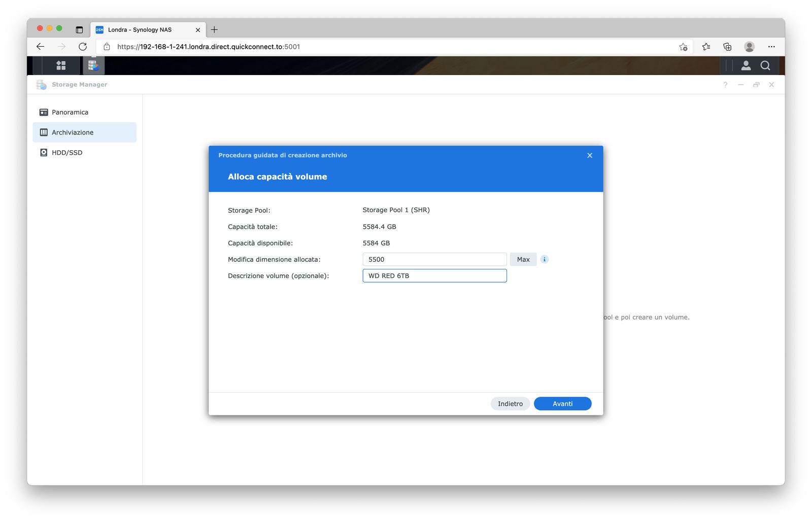Image resolution: width=812 pixels, height=521 pixels.
Task: Switch to the Londra - Synology NAS tab
Action: click(x=148, y=30)
